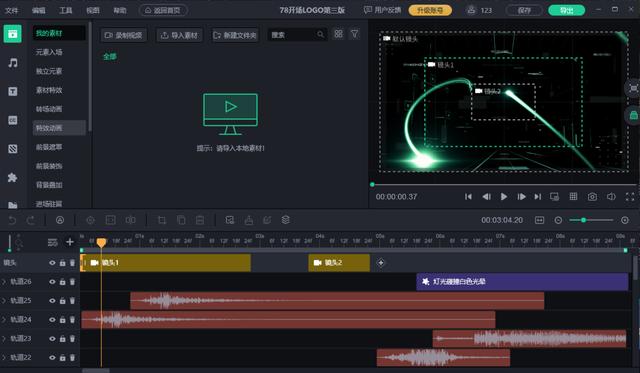Viewport: 640px width, 373px height.
Task: Click the fit-to-canvas icon at preview right edge
Action: (633, 88)
